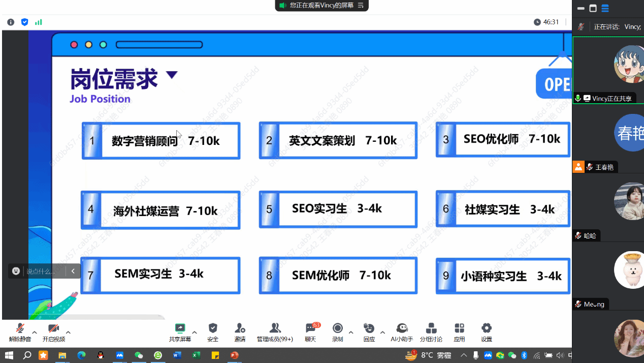The height and width of the screenshot is (363, 644).
Task: Click the 邀请 invite icon
Action: point(240,331)
